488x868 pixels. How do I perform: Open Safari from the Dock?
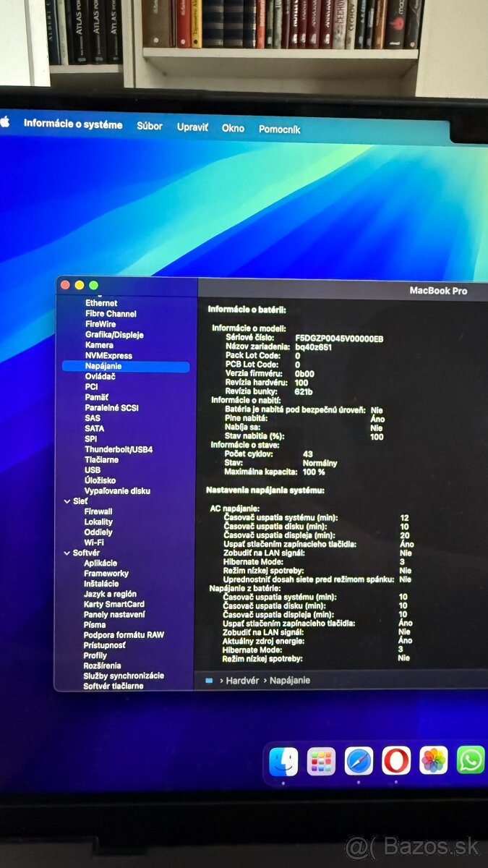tap(359, 761)
